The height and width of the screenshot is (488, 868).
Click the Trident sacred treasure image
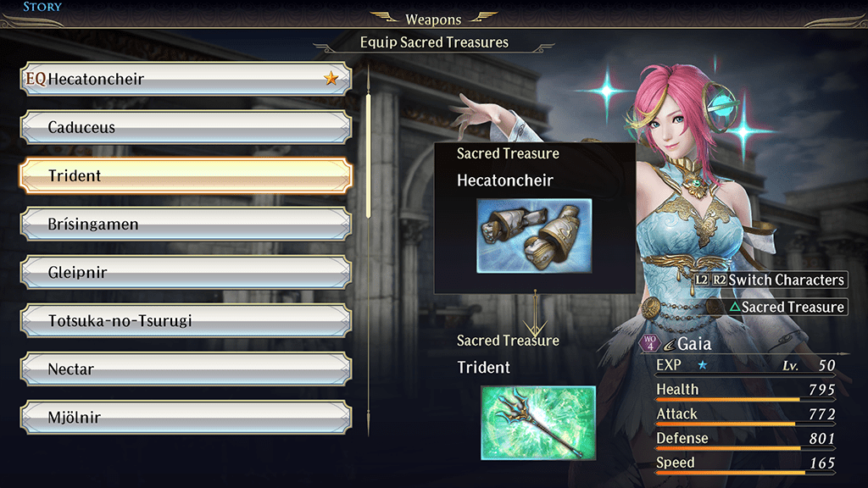tap(538, 423)
